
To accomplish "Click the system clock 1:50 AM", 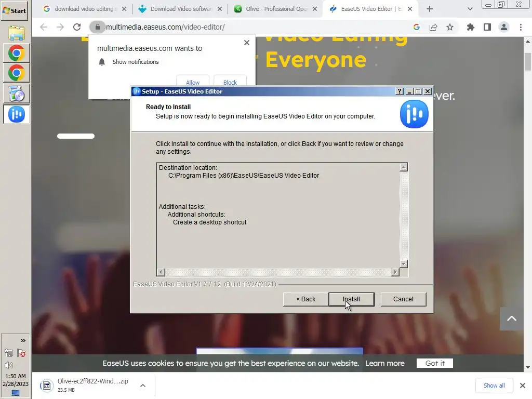I will (15, 376).
